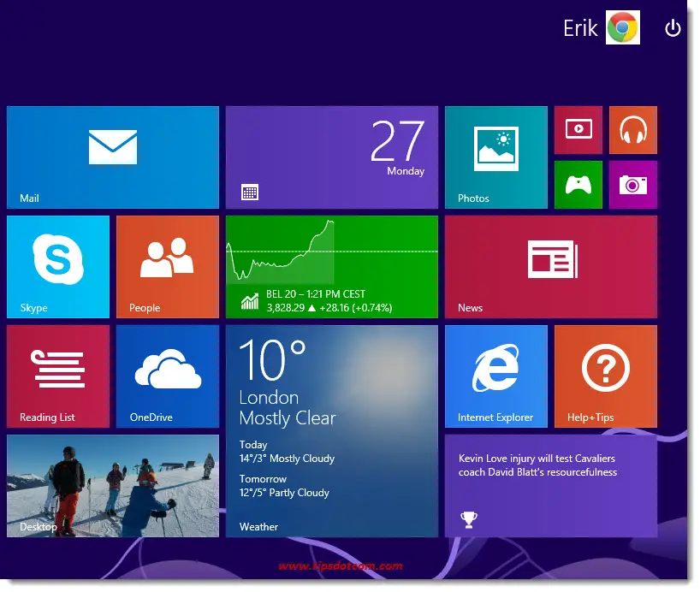700x592 pixels.
Task: Open the Photos tile
Action: point(496,157)
